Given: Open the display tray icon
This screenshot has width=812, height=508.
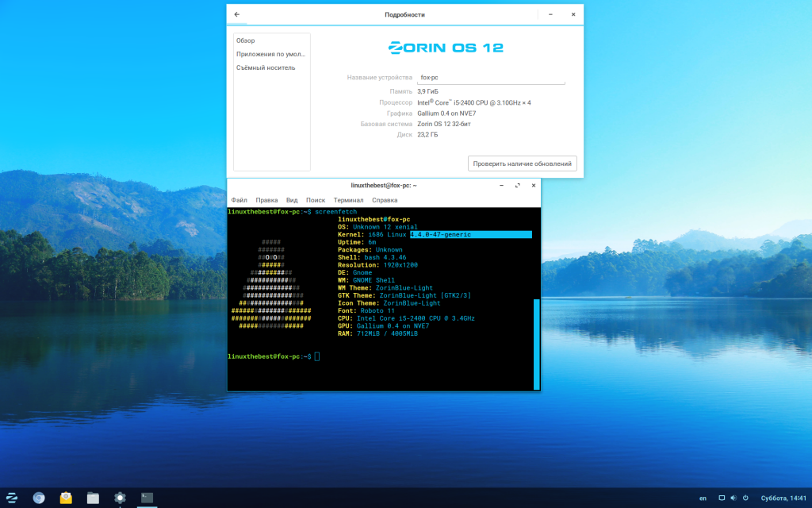Looking at the screenshot, I should click(722, 498).
